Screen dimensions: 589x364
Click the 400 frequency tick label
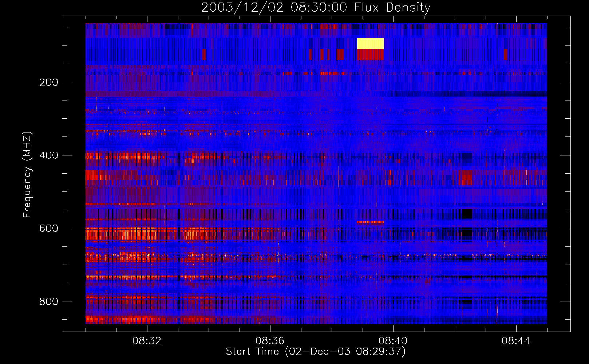(49, 155)
